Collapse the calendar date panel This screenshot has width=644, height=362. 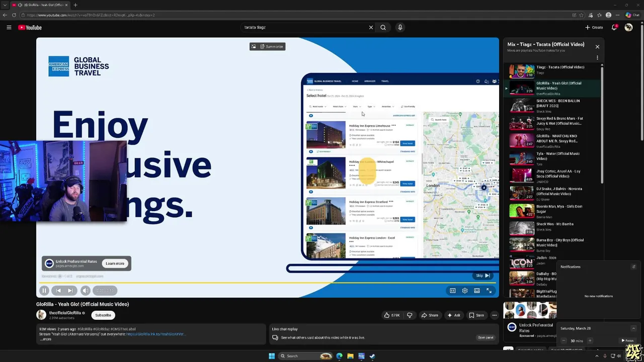pyautogui.click(x=633, y=328)
